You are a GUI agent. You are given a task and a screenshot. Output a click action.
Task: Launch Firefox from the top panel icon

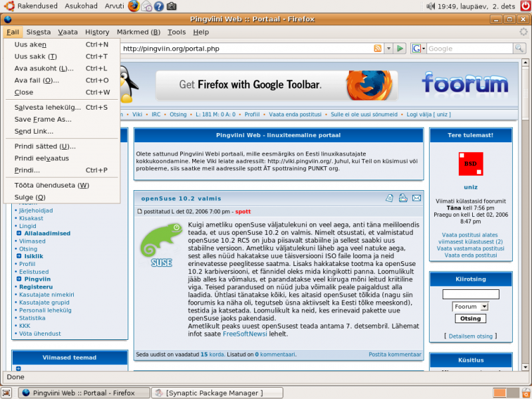pyautogui.click(x=134, y=6)
